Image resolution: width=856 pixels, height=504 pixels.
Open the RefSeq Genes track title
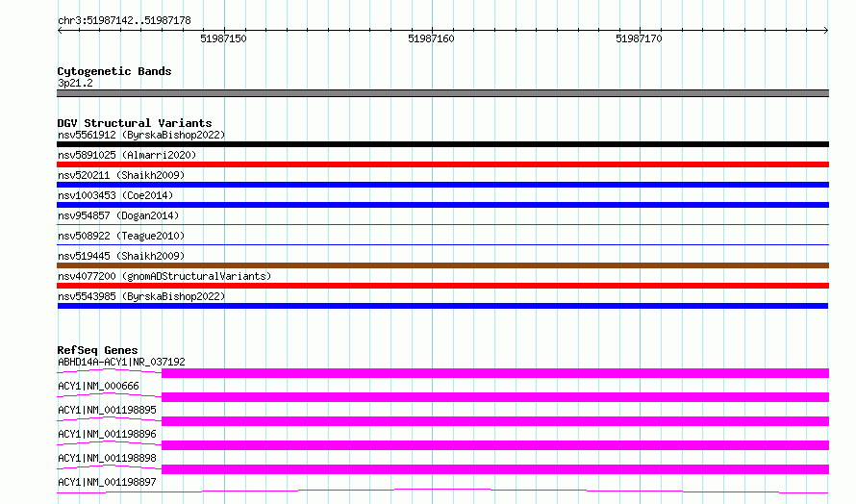pos(97,350)
